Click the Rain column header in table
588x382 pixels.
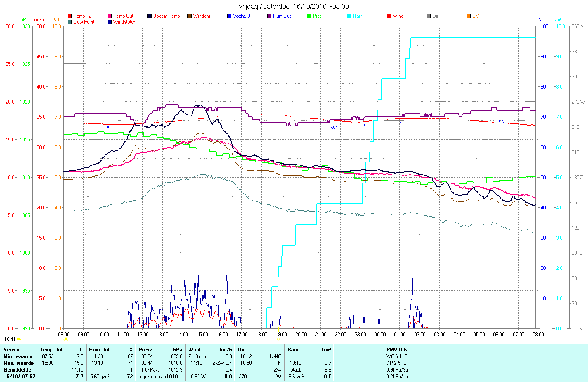pyautogui.click(x=293, y=350)
